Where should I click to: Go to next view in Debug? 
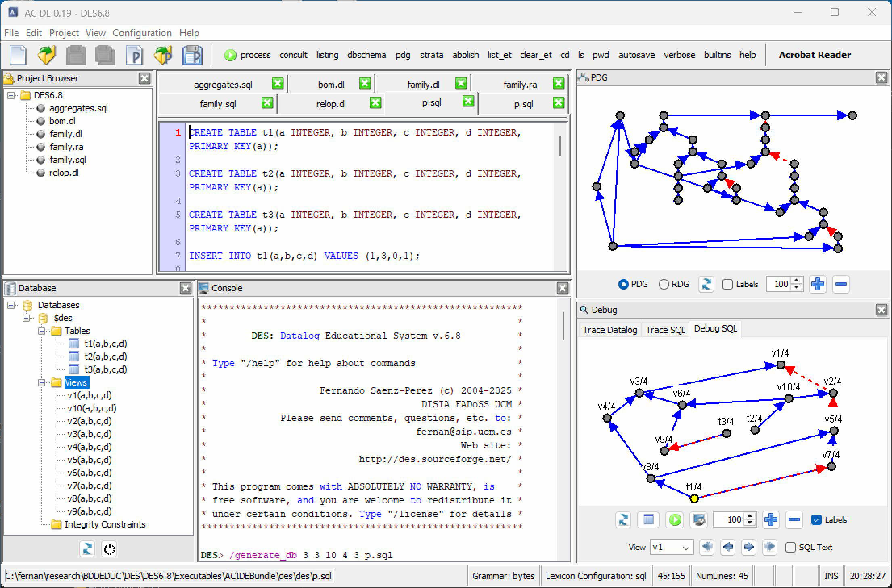click(x=749, y=547)
